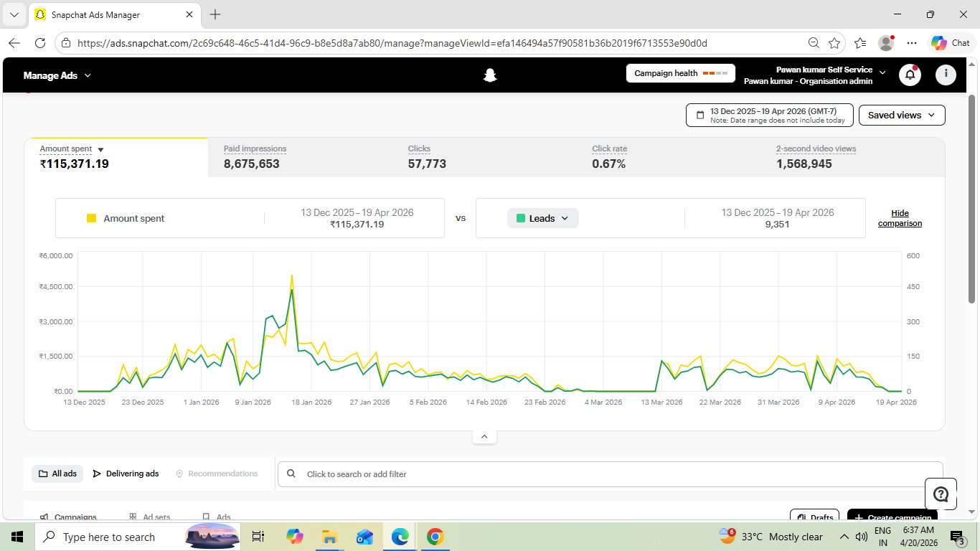Open browser zoom magnifier icon

[814, 43]
